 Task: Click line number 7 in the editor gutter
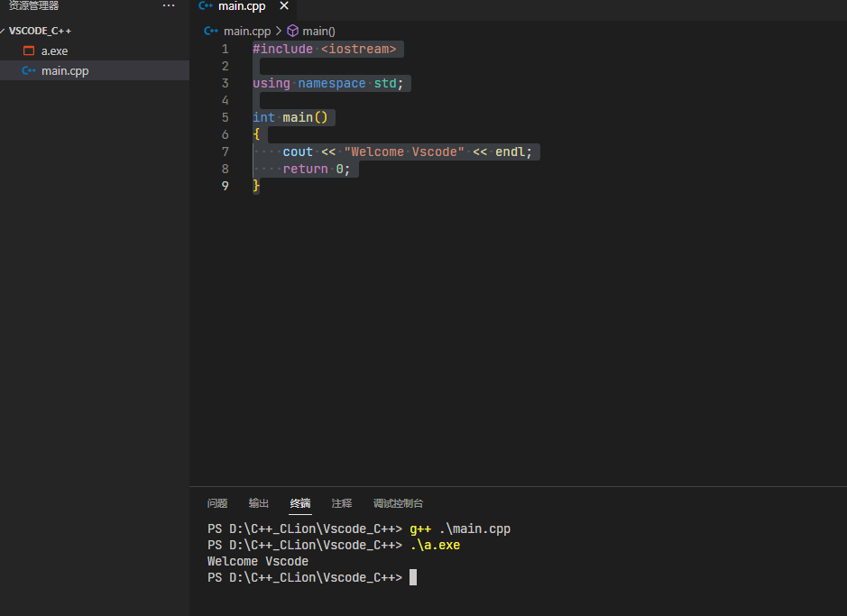click(226, 152)
